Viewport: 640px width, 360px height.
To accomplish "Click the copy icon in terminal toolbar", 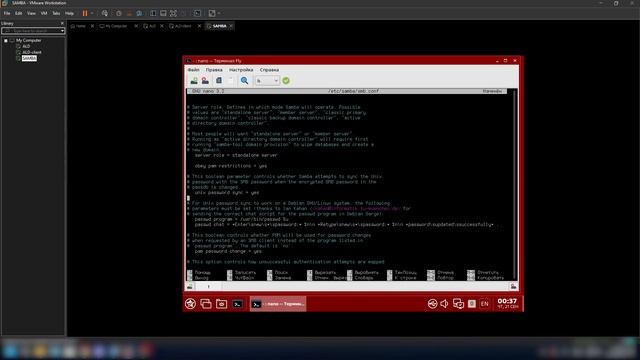I will (219, 80).
